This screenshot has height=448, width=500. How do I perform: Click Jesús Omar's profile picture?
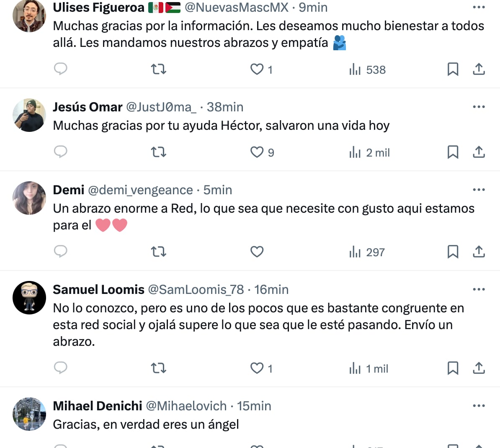29,115
